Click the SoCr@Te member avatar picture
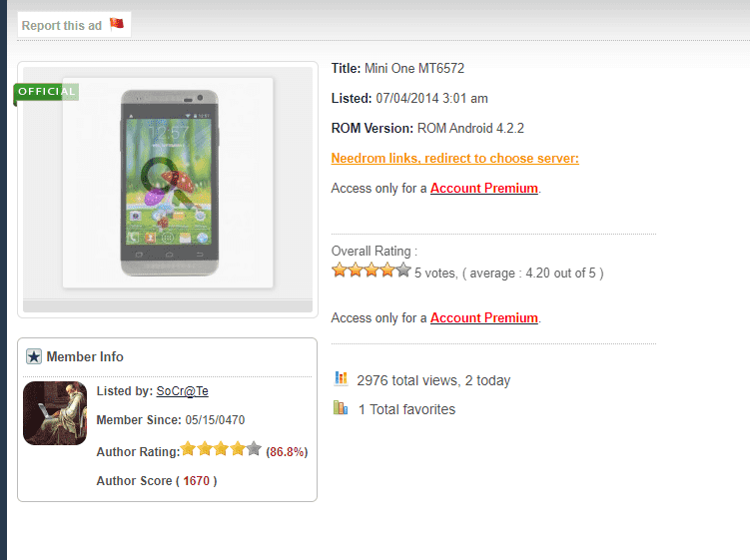 pos(55,413)
